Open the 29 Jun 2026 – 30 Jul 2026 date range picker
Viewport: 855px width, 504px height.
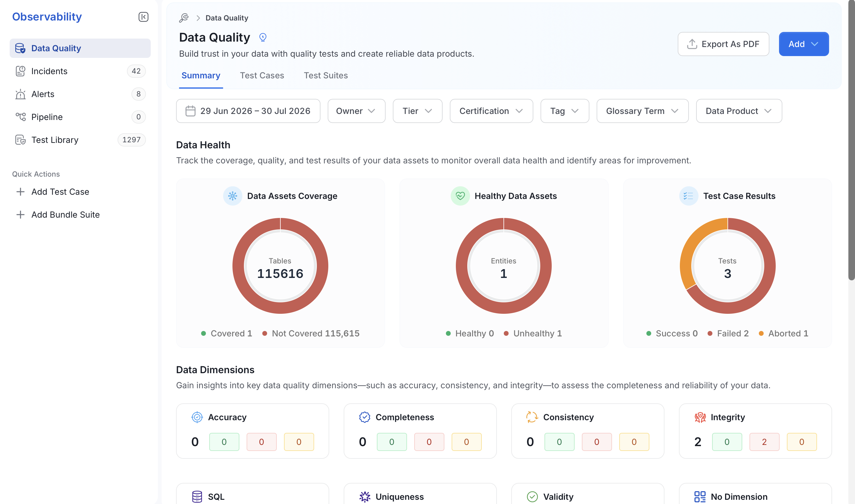coord(248,111)
